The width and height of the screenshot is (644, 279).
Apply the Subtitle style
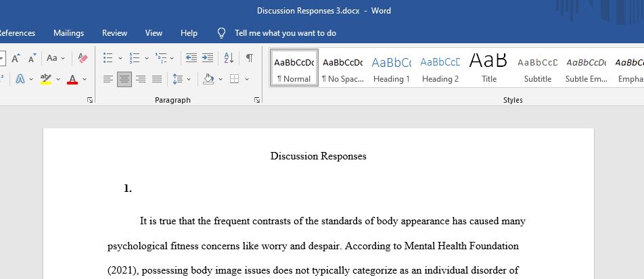(537, 68)
